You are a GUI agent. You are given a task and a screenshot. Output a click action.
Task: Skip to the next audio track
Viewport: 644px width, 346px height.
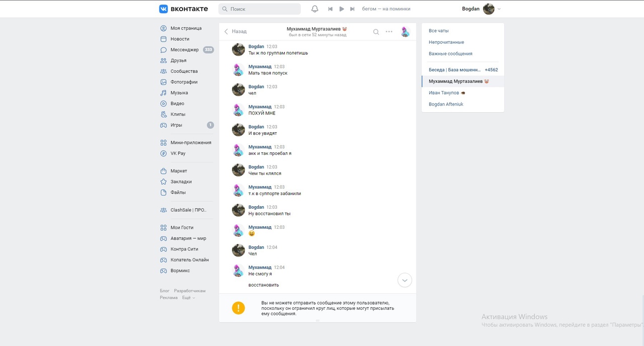[x=352, y=9]
